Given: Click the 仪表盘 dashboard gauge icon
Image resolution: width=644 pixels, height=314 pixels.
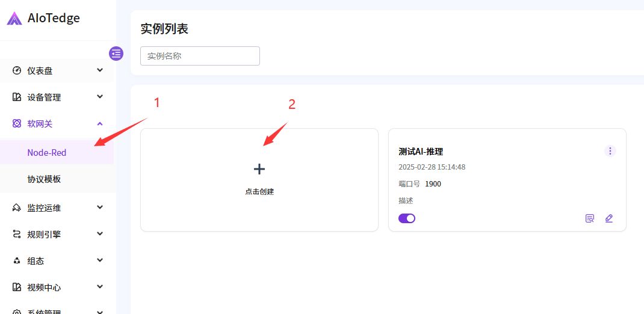Looking at the screenshot, I should pos(17,70).
